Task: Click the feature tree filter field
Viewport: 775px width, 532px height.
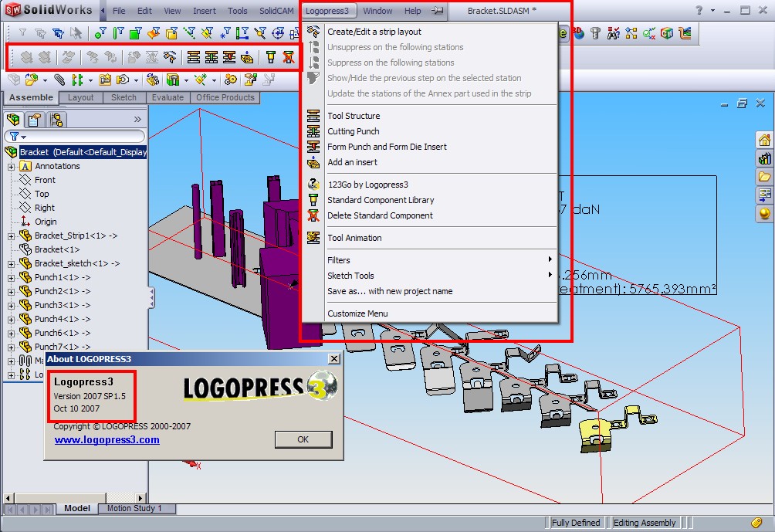Action: click(x=75, y=137)
